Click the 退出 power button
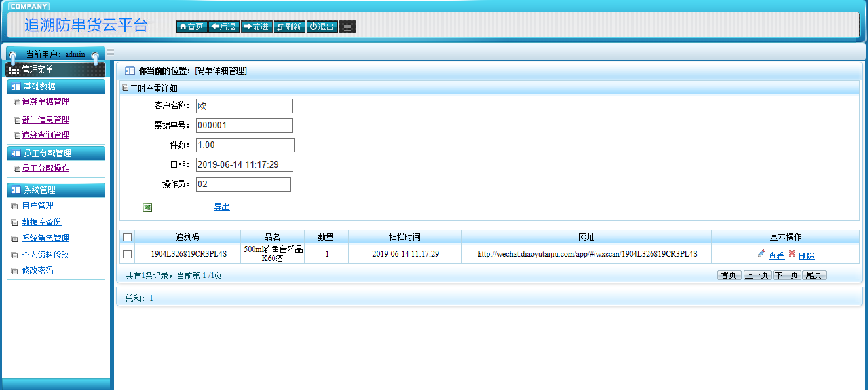This screenshot has width=868, height=390. [322, 27]
